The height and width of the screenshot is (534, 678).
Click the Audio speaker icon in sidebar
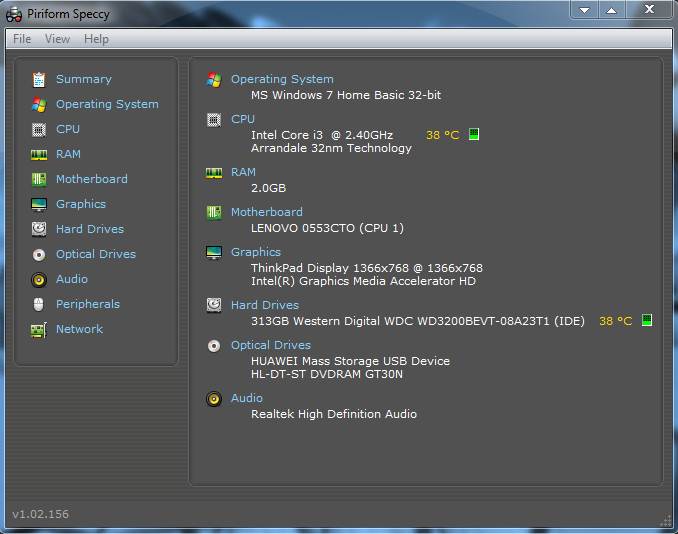pos(39,280)
